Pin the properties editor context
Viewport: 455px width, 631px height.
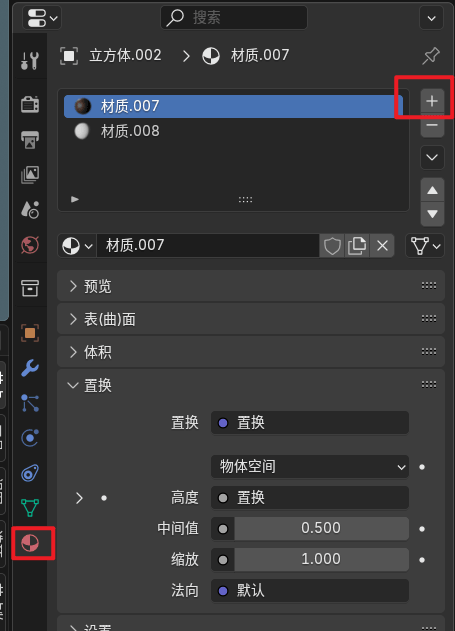[x=431, y=56]
